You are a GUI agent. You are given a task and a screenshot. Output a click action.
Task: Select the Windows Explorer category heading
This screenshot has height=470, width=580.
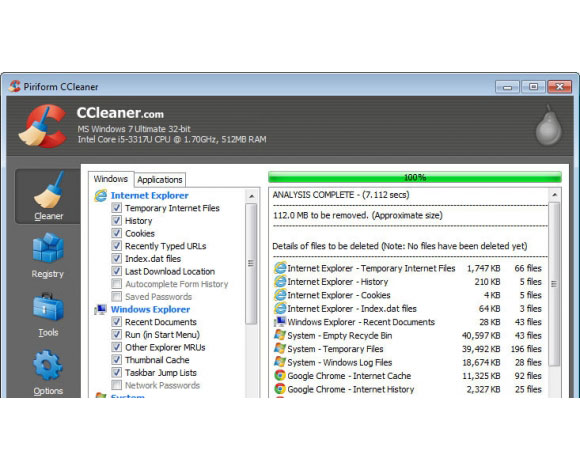click(150, 309)
